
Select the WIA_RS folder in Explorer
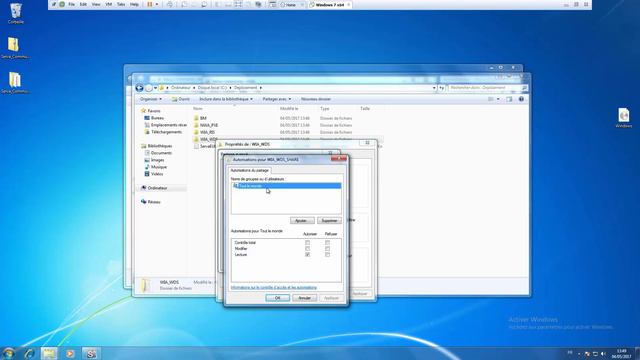click(x=204, y=132)
